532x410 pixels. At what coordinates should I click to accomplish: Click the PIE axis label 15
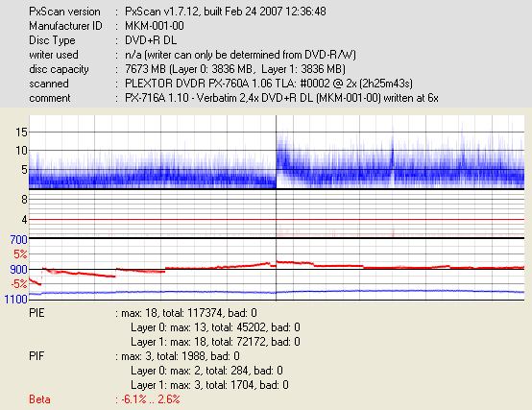21,132
